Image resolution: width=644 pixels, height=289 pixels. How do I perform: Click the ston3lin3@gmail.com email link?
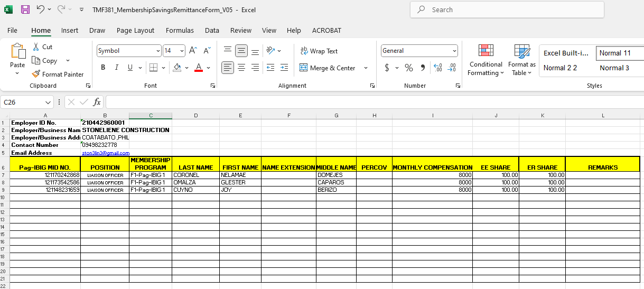106,153
